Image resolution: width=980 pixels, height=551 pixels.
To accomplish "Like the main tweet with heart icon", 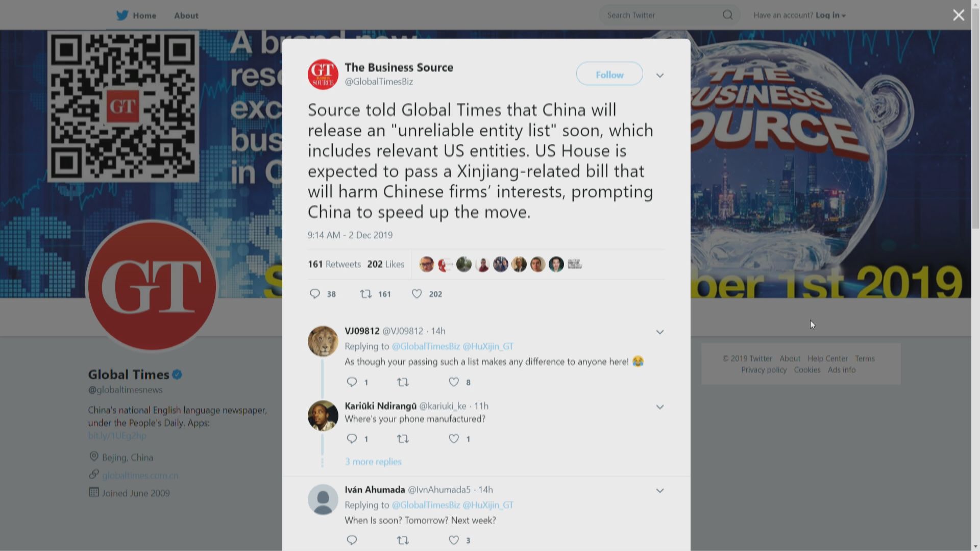I will pyautogui.click(x=417, y=294).
